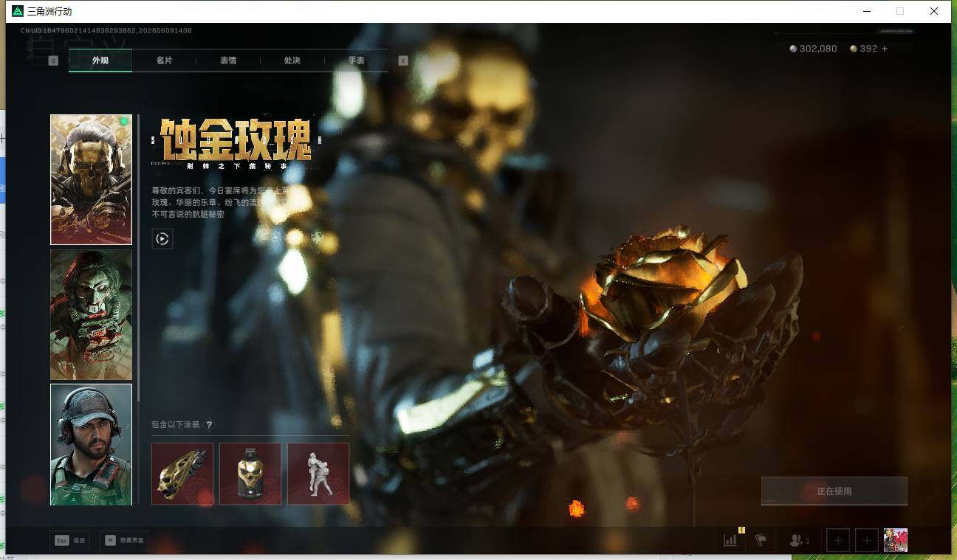Play the 蚀金玫瑰 skin preview video
Image resolution: width=957 pixels, height=560 pixels.
click(x=162, y=238)
